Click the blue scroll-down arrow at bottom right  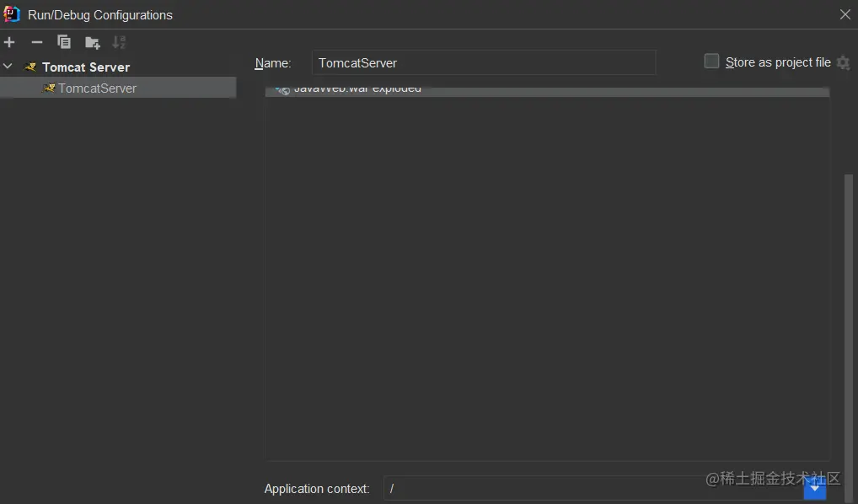point(814,487)
